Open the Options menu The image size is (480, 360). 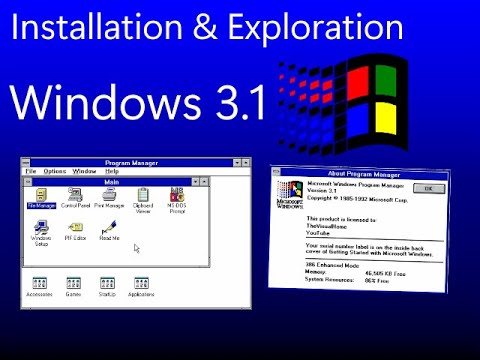pyautogui.click(x=55, y=171)
